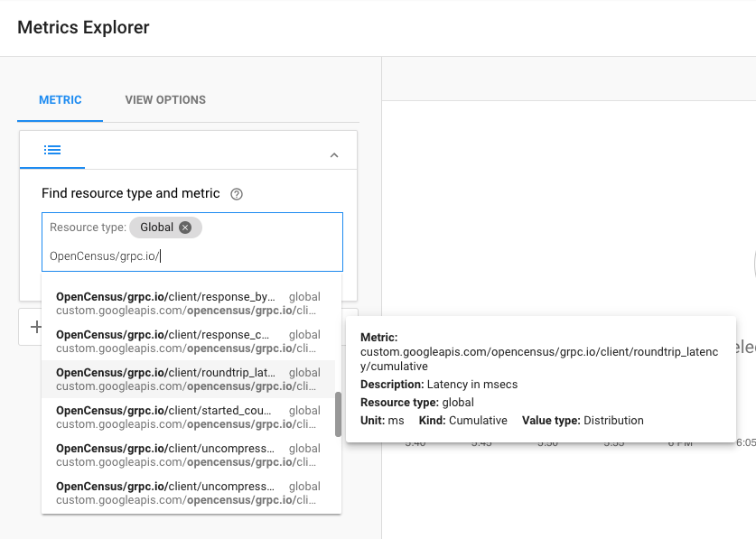This screenshot has height=539, width=756.
Task: Click the suggestion list scrollbar thumb
Action: pos(338,414)
